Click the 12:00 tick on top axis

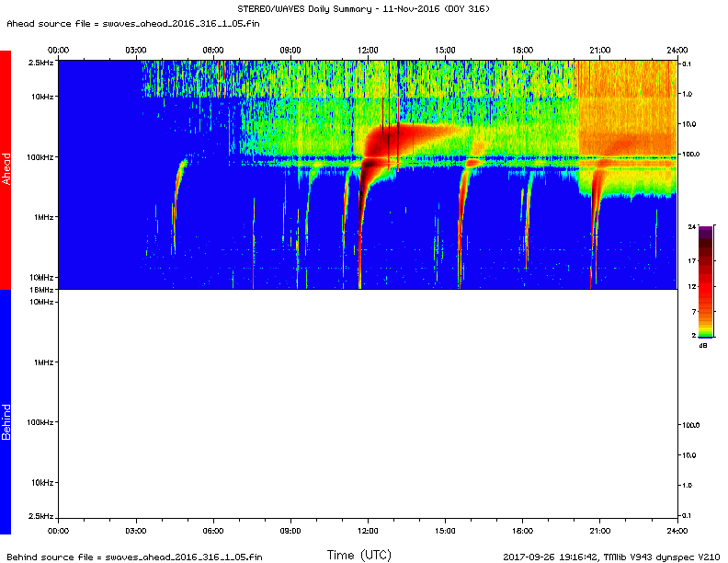(x=368, y=50)
